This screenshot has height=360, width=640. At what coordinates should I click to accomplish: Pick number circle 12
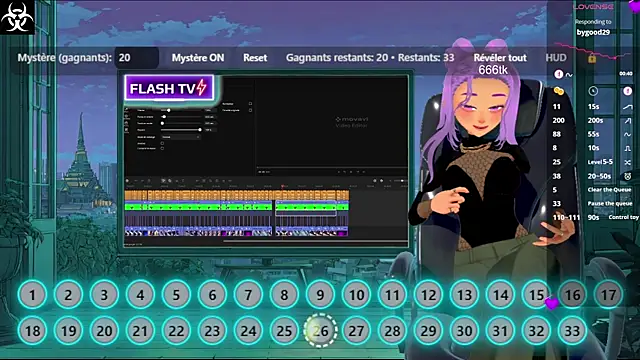tap(428, 294)
